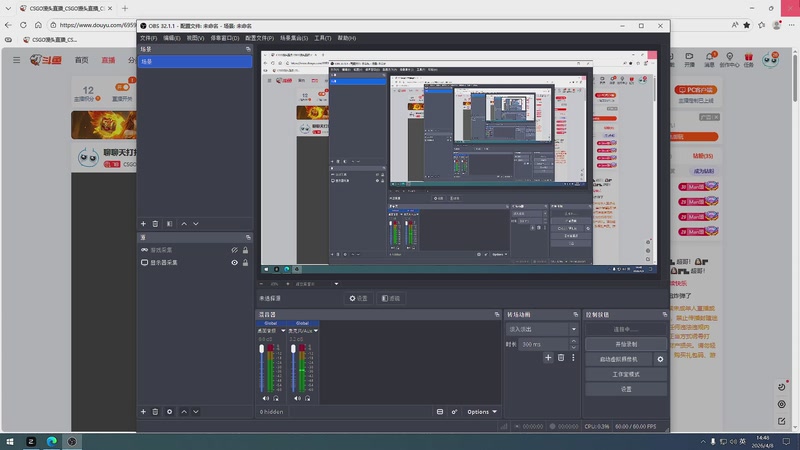Click the 启动虚拟摄像机 button
This screenshot has height=450, width=800.
coord(618,359)
